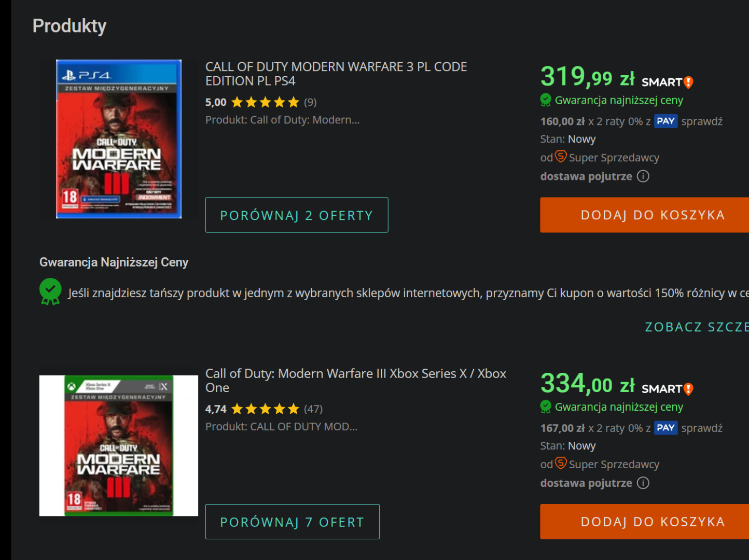
Task: Click SMART badge on the 334,00 zł price
Action: 667,389
